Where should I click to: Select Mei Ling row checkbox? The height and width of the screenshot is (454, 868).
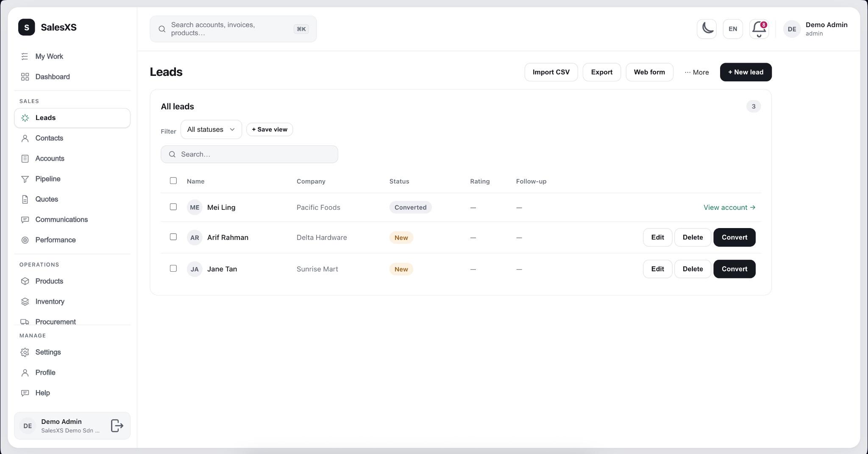coord(173,207)
